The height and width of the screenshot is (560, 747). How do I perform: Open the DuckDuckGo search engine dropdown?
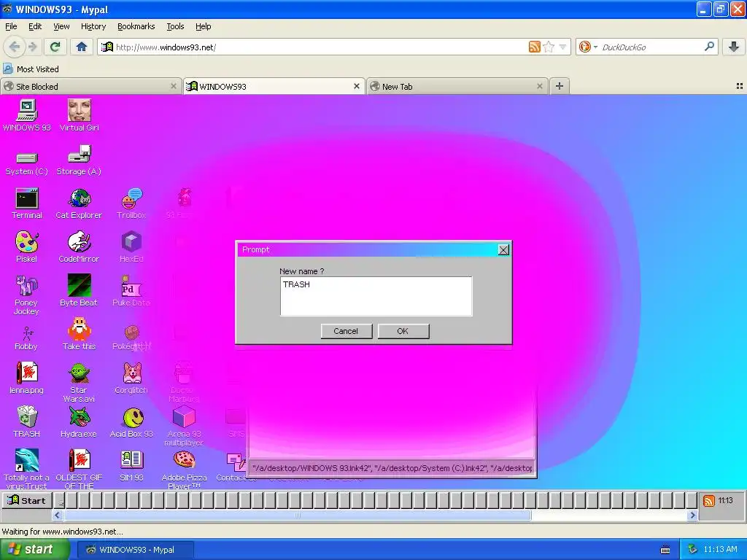point(587,47)
